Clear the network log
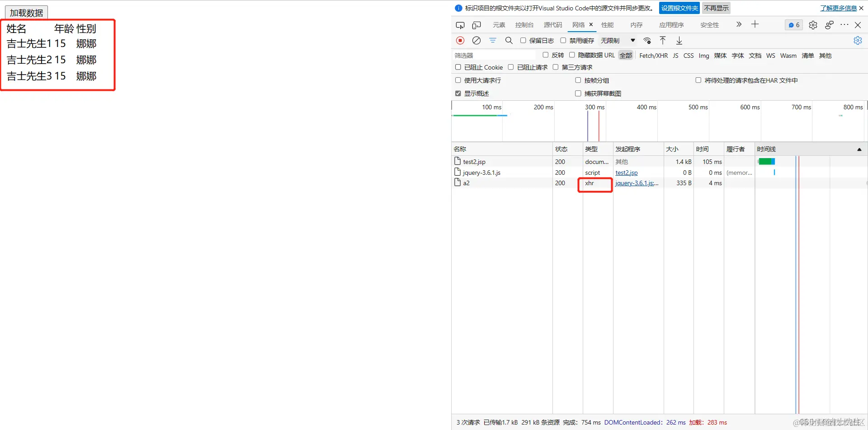The width and height of the screenshot is (868, 430). tap(476, 41)
